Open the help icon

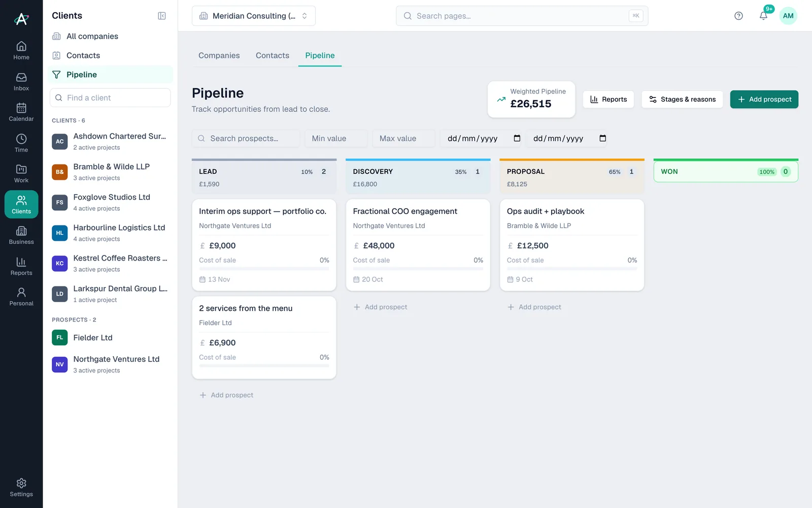coord(738,16)
